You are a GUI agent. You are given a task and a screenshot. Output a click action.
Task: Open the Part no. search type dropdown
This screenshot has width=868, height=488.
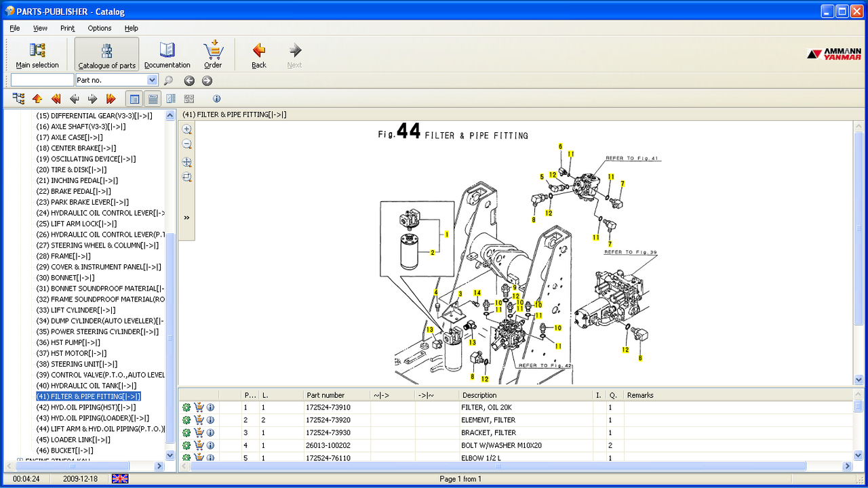pyautogui.click(x=152, y=81)
